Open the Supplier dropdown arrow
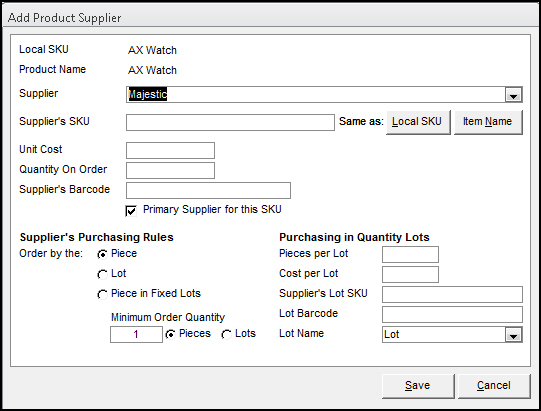Viewport: 541px width, 411px height. pos(513,95)
